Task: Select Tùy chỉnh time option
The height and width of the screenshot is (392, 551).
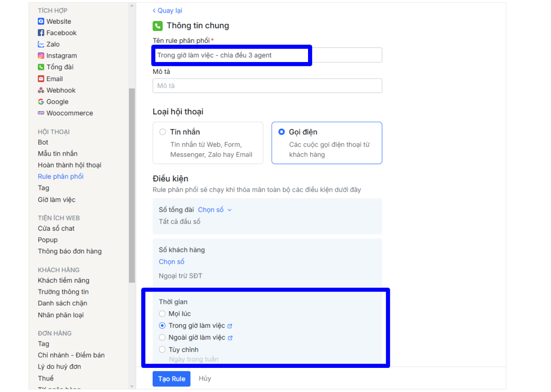Action: pos(162,350)
